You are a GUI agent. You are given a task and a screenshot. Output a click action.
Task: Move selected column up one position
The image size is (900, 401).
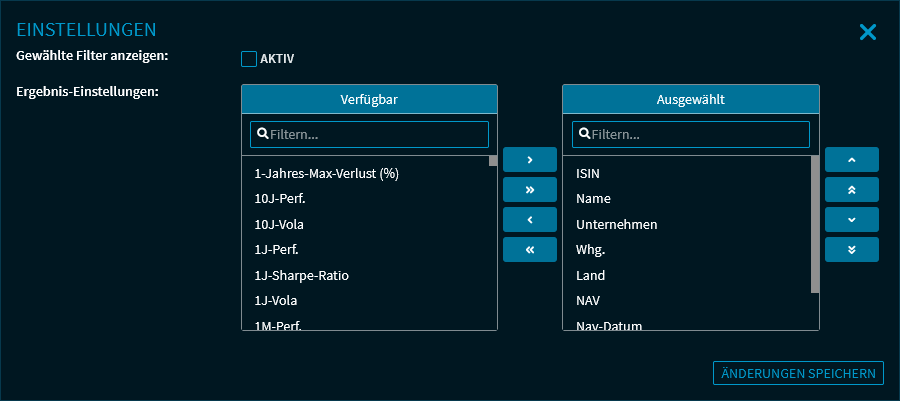tap(851, 160)
